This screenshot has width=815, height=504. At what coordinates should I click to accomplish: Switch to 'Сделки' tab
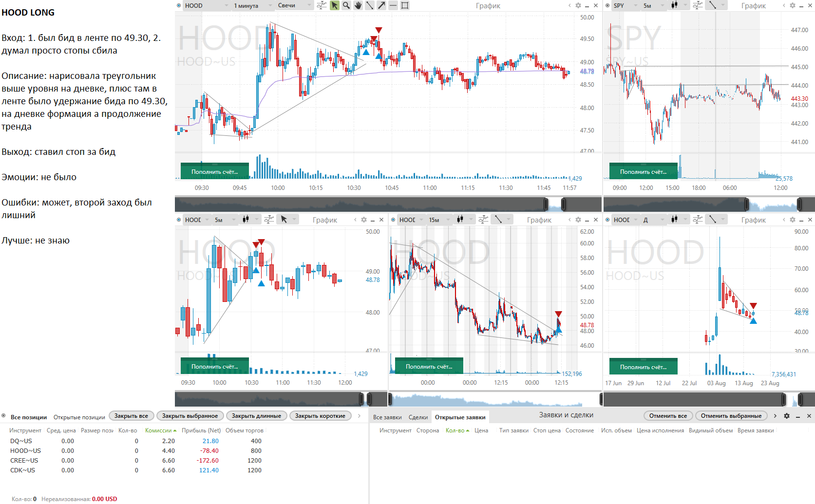[418, 417]
